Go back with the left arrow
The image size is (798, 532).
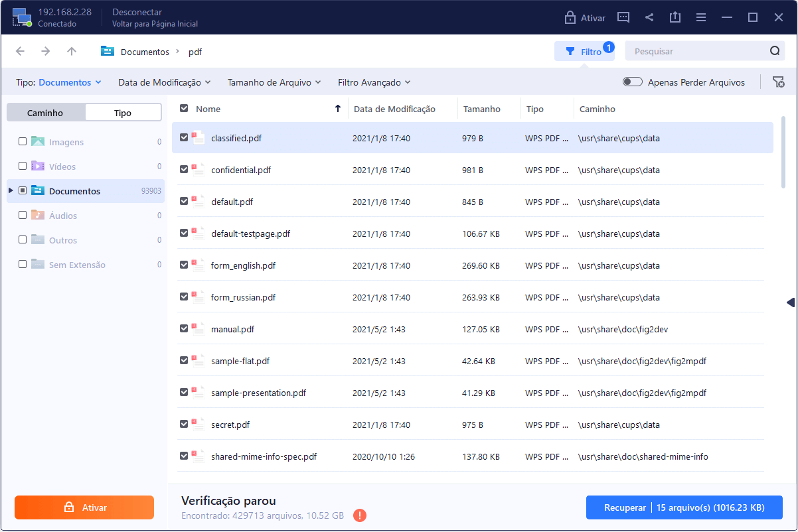click(x=20, y=51)
